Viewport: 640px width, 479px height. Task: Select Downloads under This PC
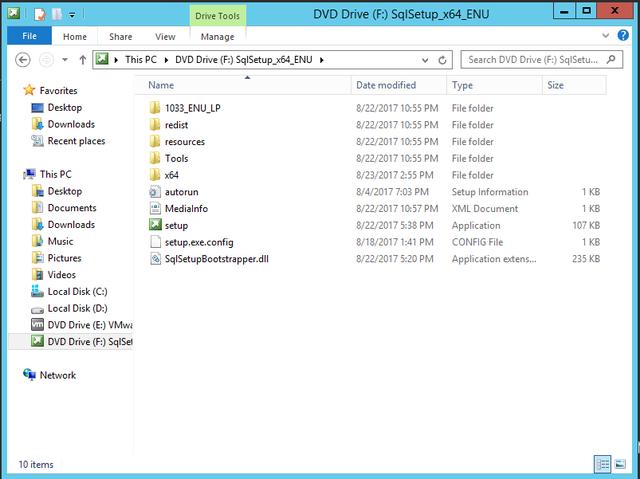71,224
